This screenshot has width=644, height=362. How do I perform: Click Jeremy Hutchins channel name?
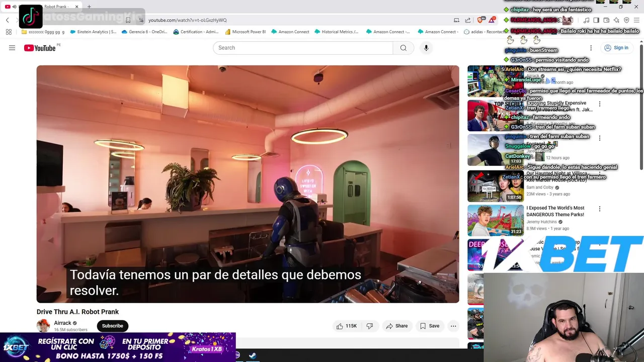coord(541,222)
